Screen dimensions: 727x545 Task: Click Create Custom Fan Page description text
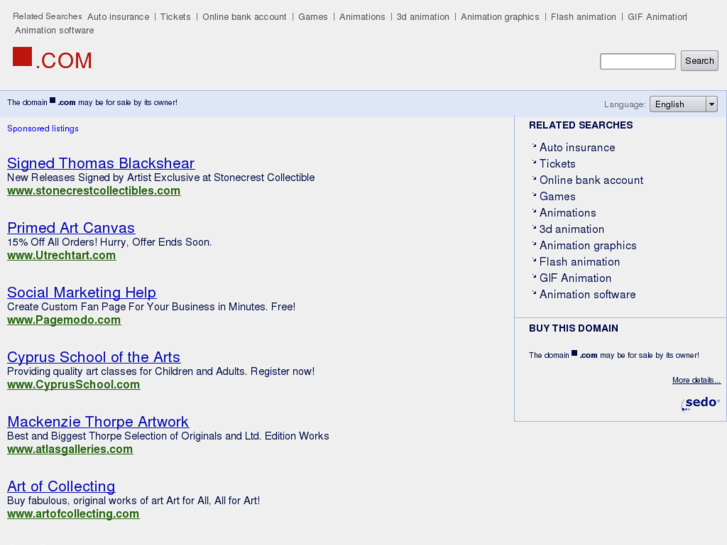[x=151, y=307]
